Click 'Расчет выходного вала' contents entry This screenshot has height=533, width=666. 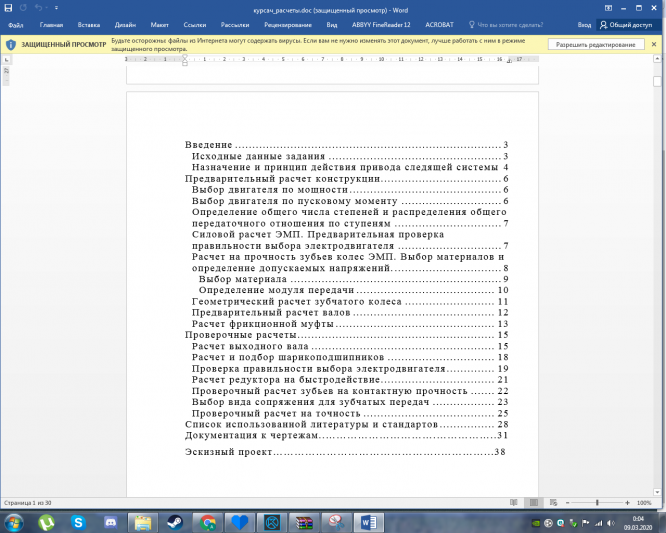click(250, 347)
